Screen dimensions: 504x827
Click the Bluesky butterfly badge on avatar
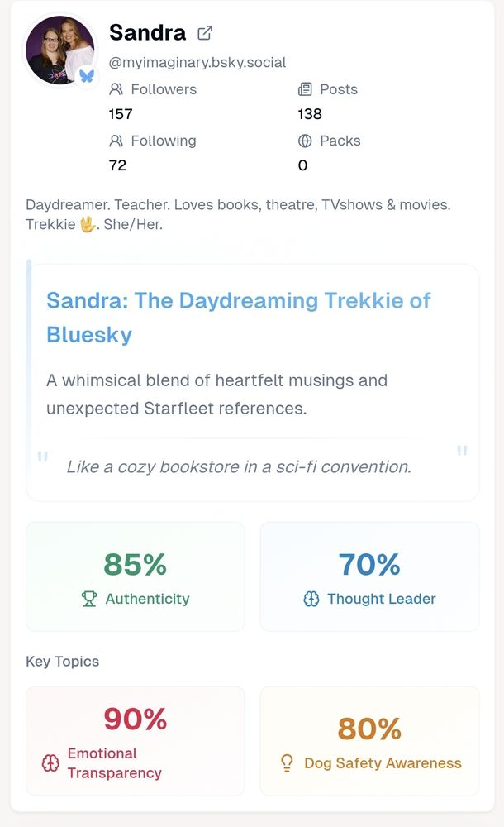tap(86, 75)
